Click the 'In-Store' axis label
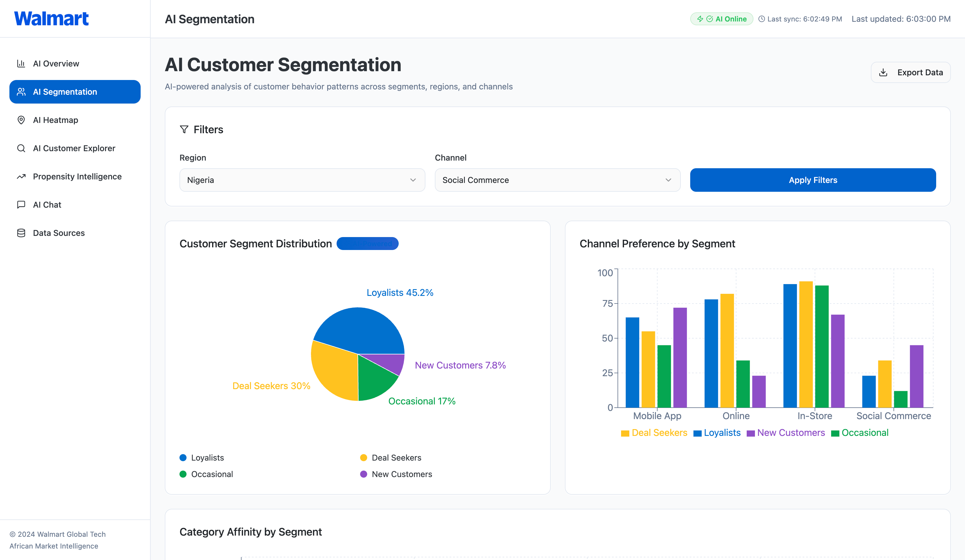The width and height of the screenshot is (965, 560). [x=814, y=416]
